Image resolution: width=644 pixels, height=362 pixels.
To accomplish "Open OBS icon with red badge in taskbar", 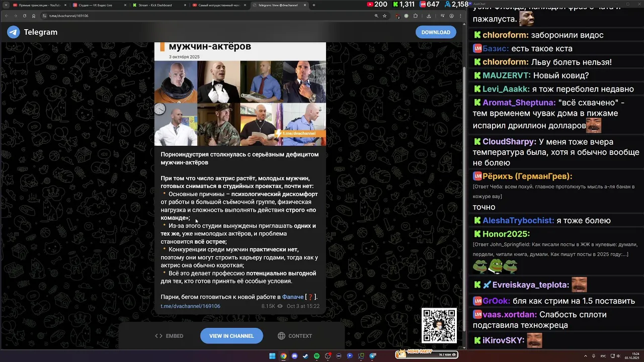I will tap(328, 356).
